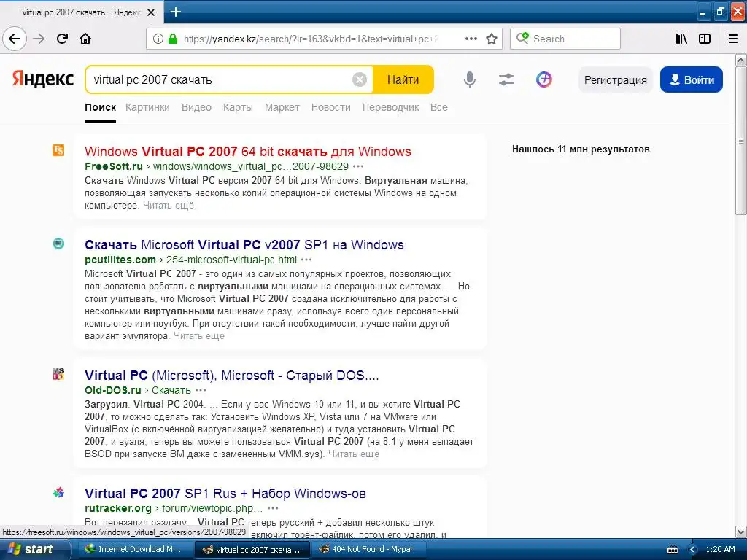Click the FreeSoft.ru domain link

pyautogui.click(x=113, y=166)
